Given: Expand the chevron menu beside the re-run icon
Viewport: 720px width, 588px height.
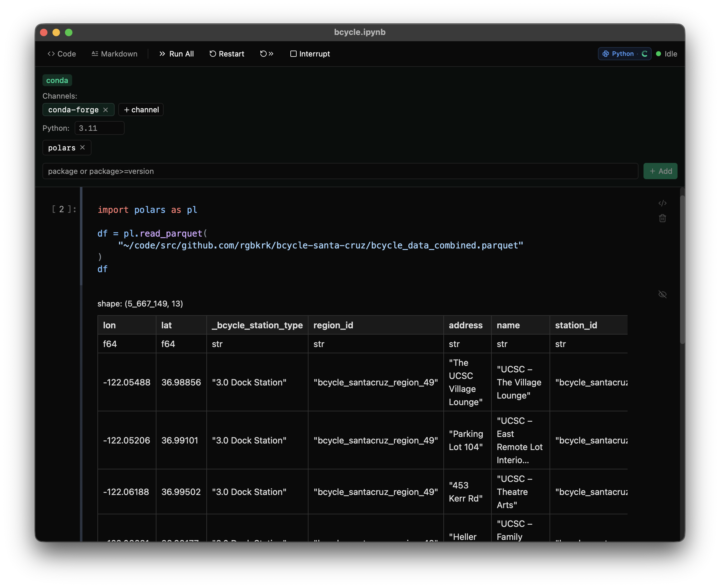Looking at the screenshot, I should (270, 53).
